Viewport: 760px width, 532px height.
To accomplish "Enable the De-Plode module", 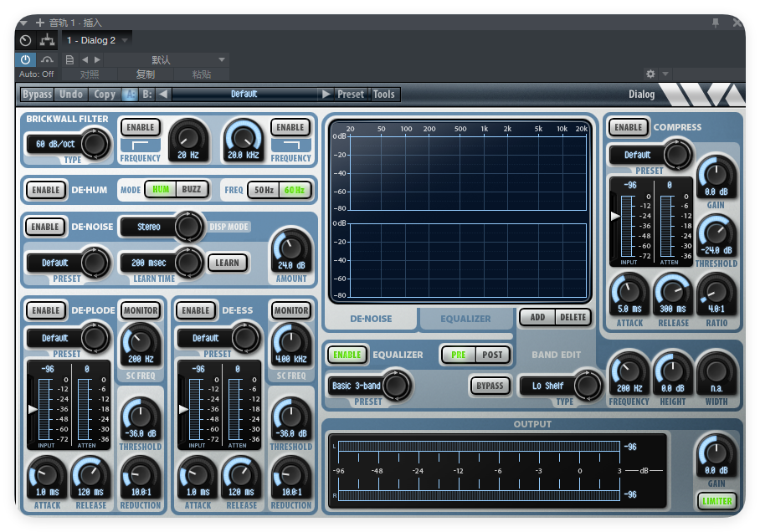I will click(45, 310).
